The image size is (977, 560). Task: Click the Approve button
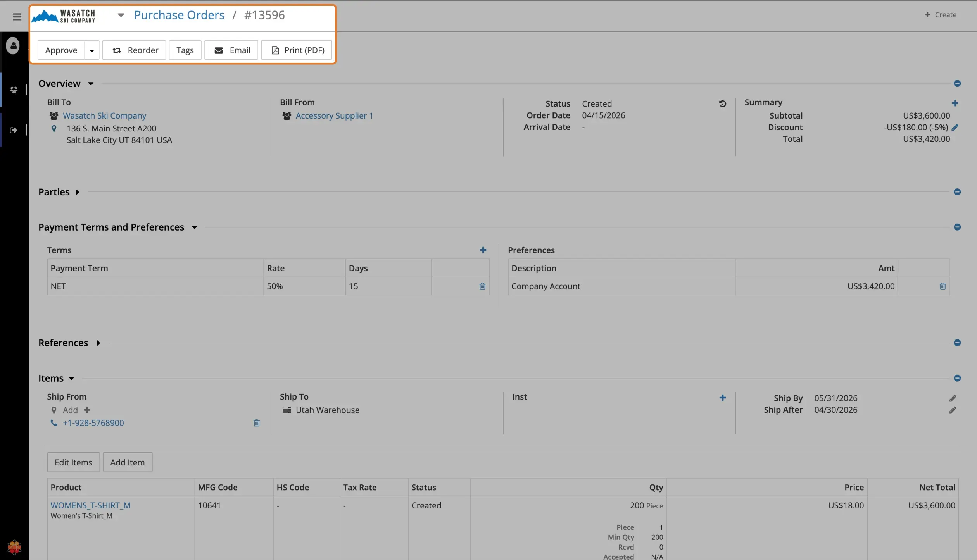[61, 50]
